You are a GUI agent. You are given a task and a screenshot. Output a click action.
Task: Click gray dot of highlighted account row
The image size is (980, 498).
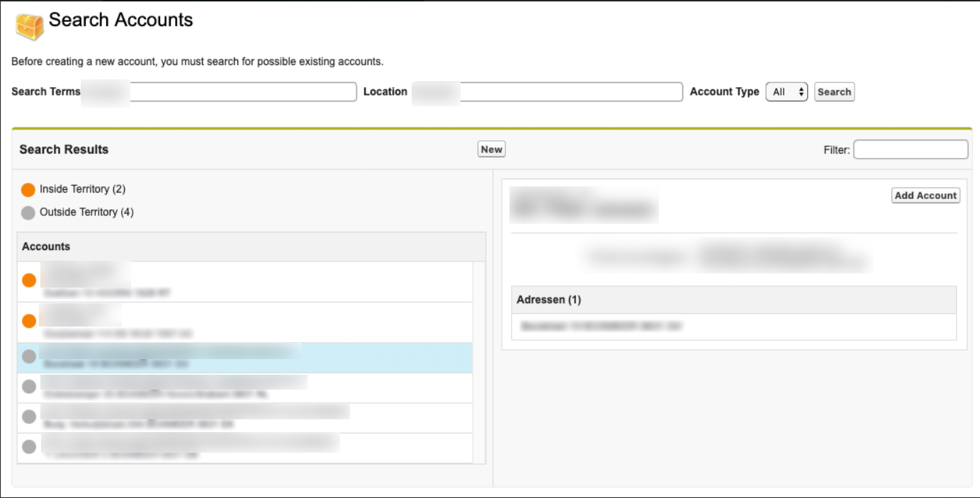point(29,356)
